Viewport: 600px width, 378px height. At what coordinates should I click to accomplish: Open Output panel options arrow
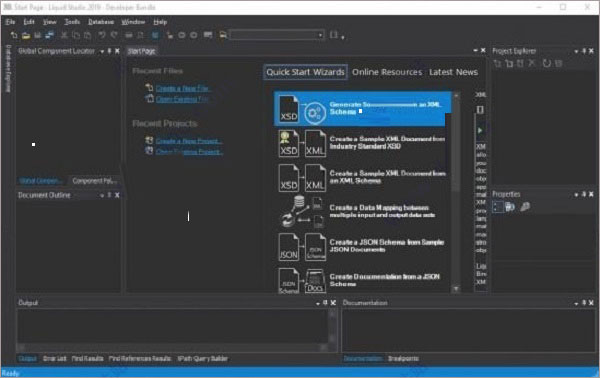pyautogui.click(x=318, y=303)
